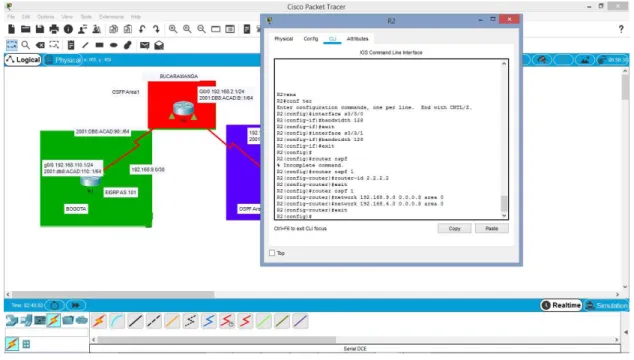Screen dimensions: 634x360
Task: Click the Power Cycle Devices clock button
Action: [55, 305]
